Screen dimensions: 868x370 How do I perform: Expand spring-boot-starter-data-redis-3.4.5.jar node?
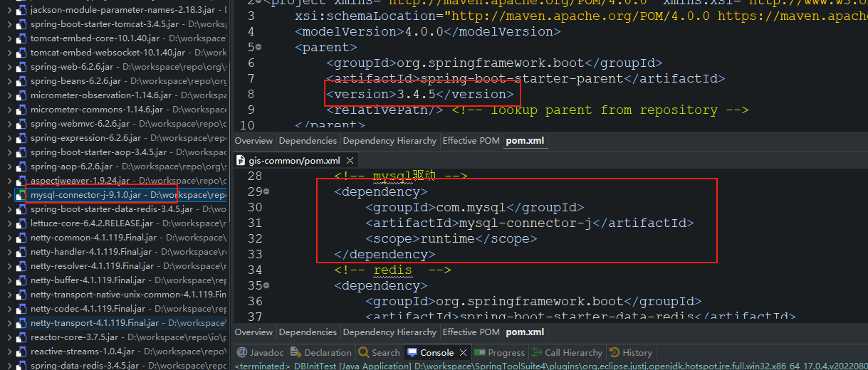click(x=9, y=209)
